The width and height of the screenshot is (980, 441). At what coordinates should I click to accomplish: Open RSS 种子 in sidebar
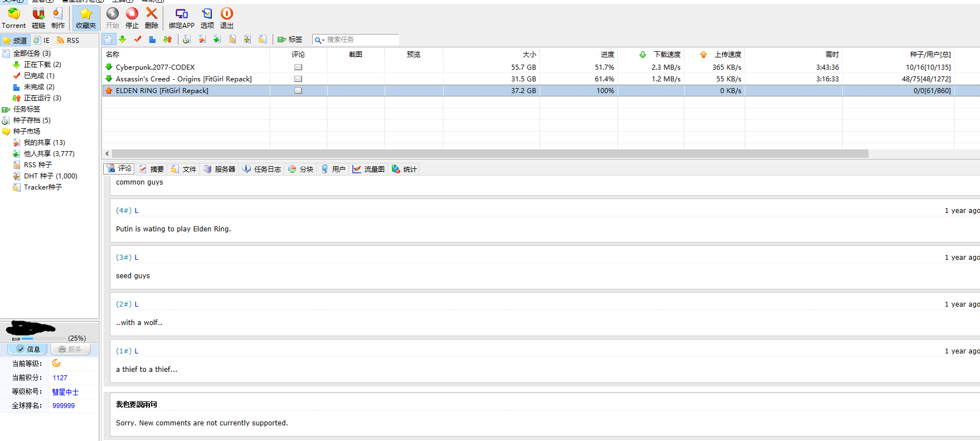click(x=37, y=165)
